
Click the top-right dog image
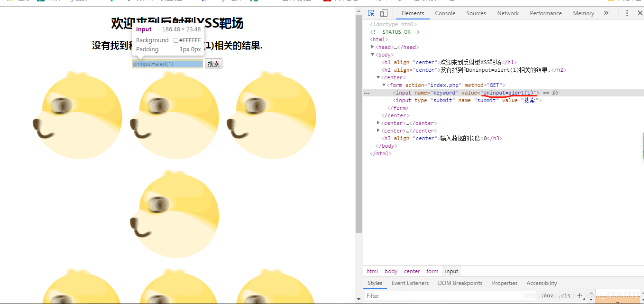pyautogui.click(x=270, y=115)
